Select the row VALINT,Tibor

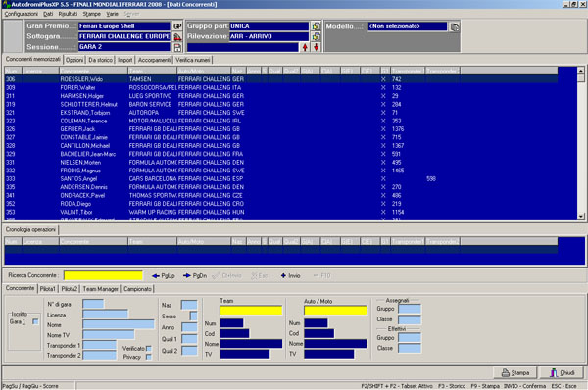tap(281, 212)
